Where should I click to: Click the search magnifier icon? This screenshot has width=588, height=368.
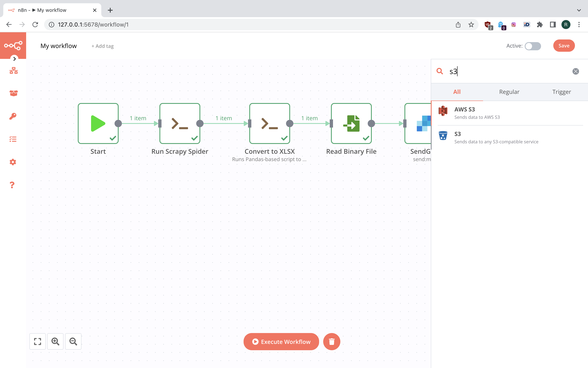tap(440, 71)
